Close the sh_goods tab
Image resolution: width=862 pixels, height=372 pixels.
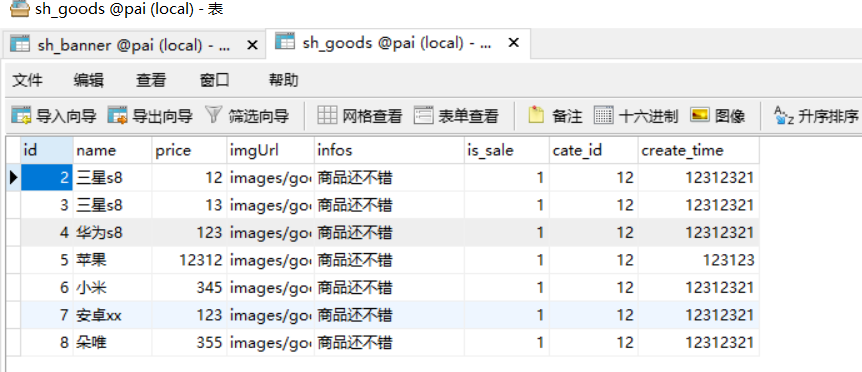point(513,42)
